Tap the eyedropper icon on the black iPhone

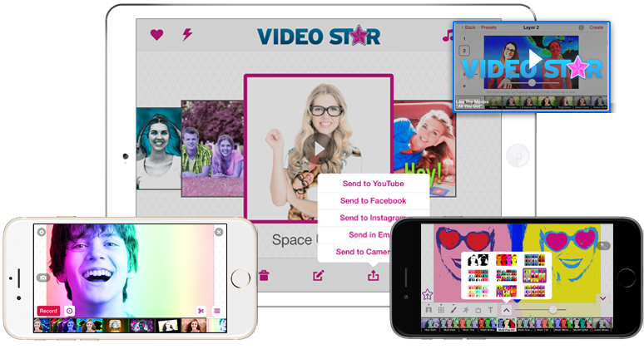pos(603,246)
